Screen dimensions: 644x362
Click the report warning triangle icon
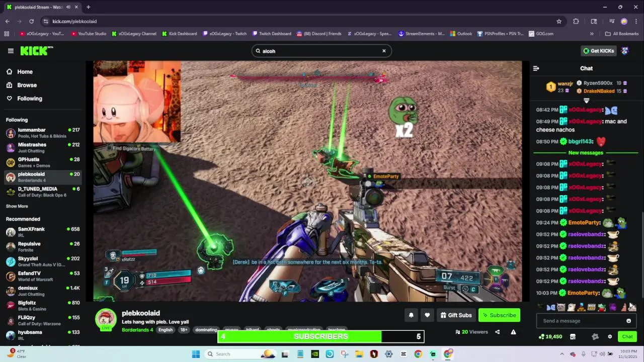coord(513,332)
